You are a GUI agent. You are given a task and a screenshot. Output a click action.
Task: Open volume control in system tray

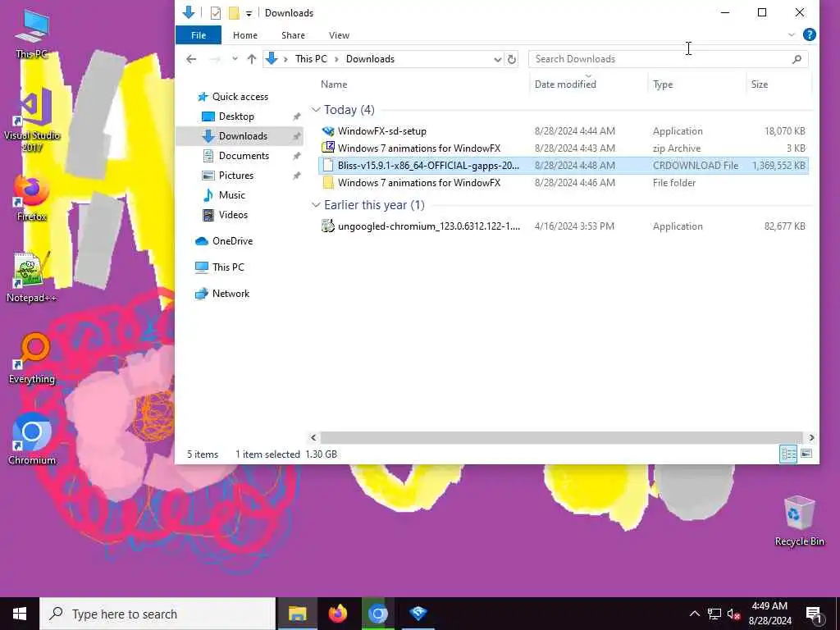click(733, 614)
